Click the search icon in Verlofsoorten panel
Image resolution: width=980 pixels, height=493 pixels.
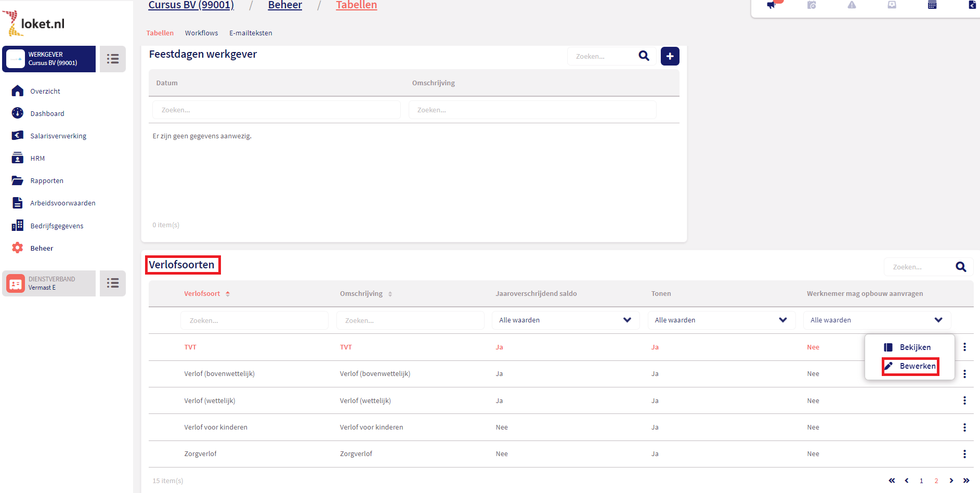point(961,267)
